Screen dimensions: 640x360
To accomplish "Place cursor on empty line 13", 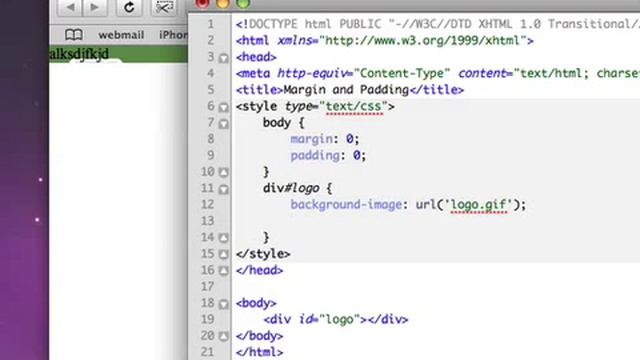I will [436, 221].
